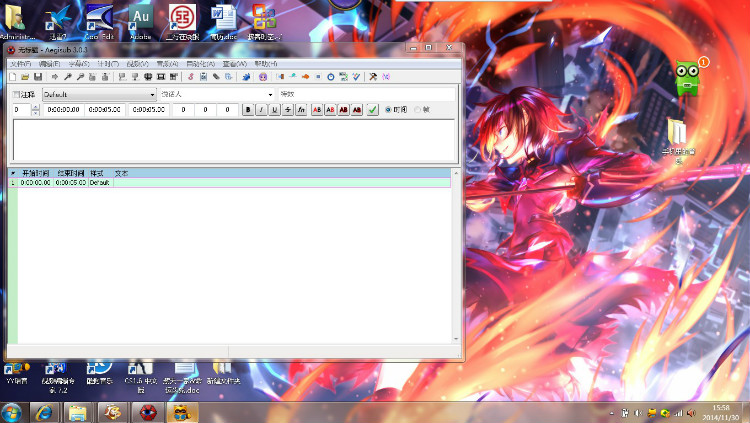750x423 pixels.
Task: Open the 查看(W) menu
Action: coord(234,64)
